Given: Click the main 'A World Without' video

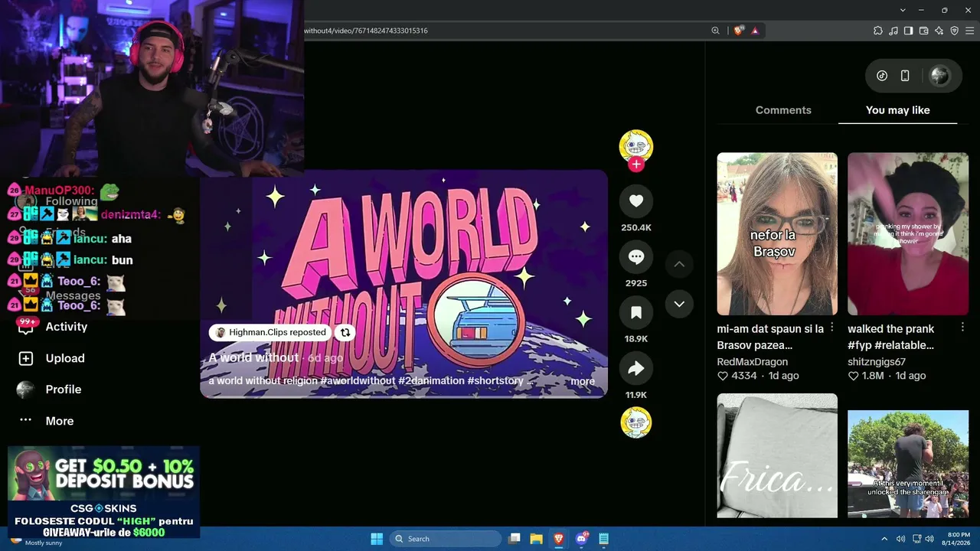Looking at the screenshot, I should pos(403,284).
